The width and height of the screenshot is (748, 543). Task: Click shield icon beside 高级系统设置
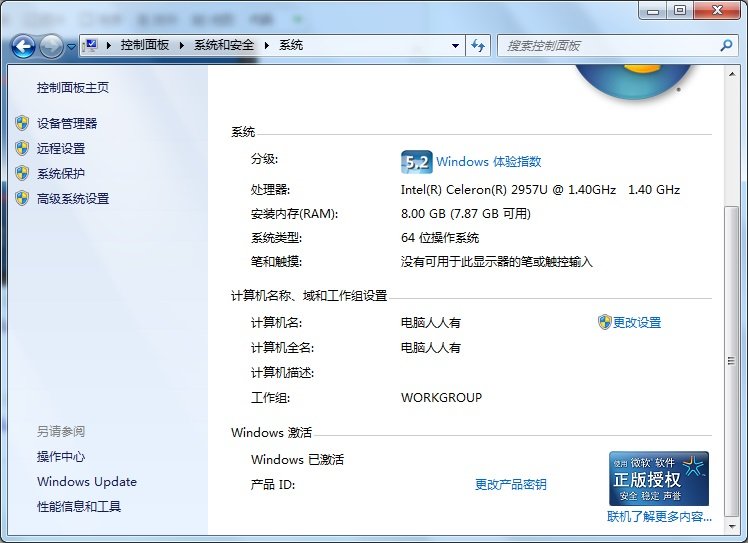22,198
